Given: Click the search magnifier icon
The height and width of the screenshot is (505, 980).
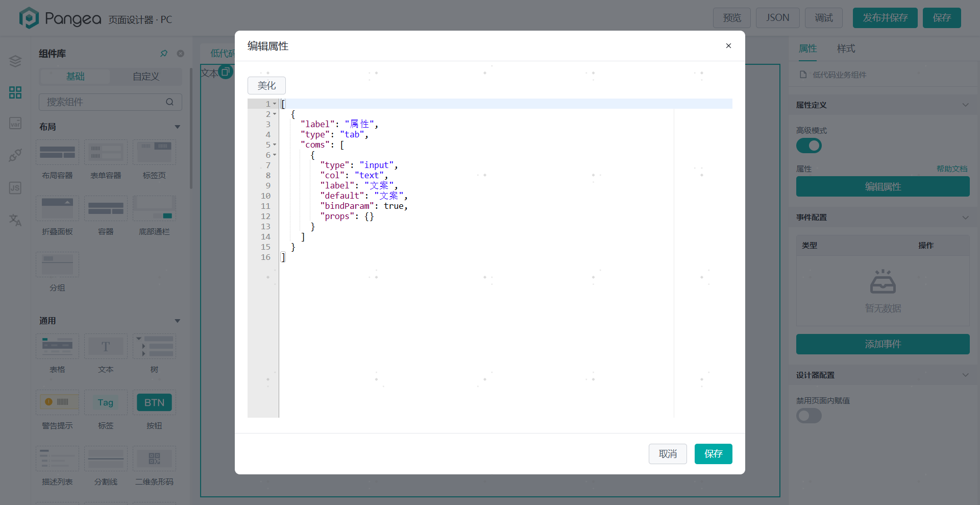Looking at the screenshot, I should pos(170,102).
